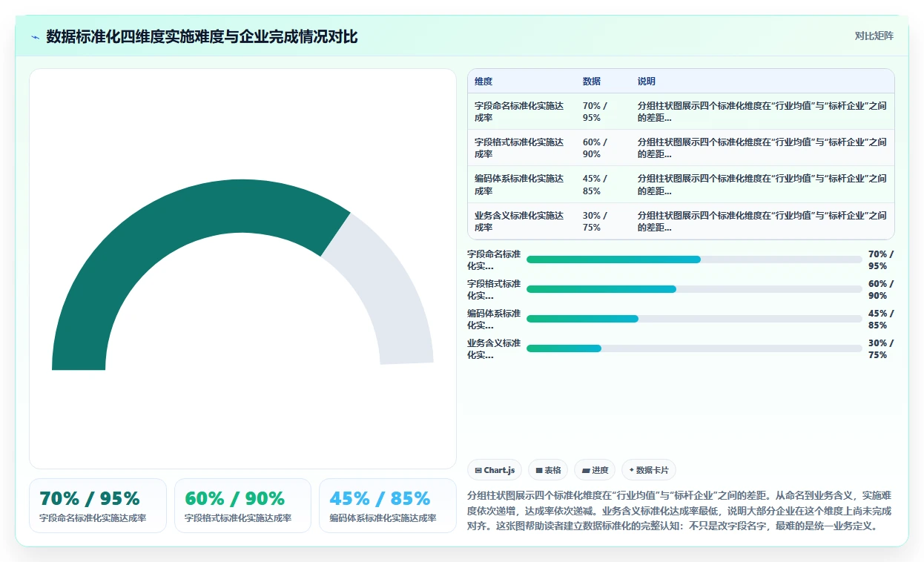The height and width of the screenshot is (562, 924).
Task: Click the 数据 column header
Action: click(592, 82)
